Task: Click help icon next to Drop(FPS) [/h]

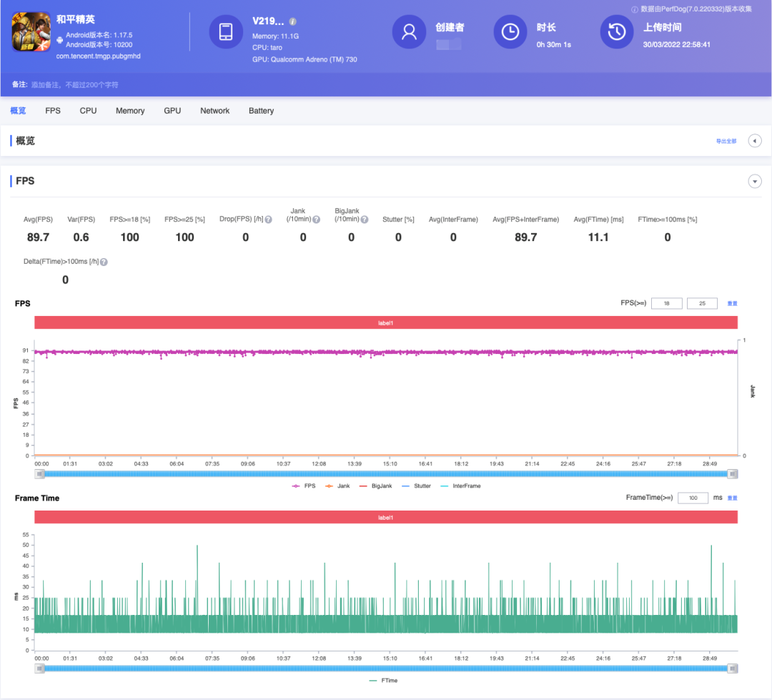Action: point(268,220)
